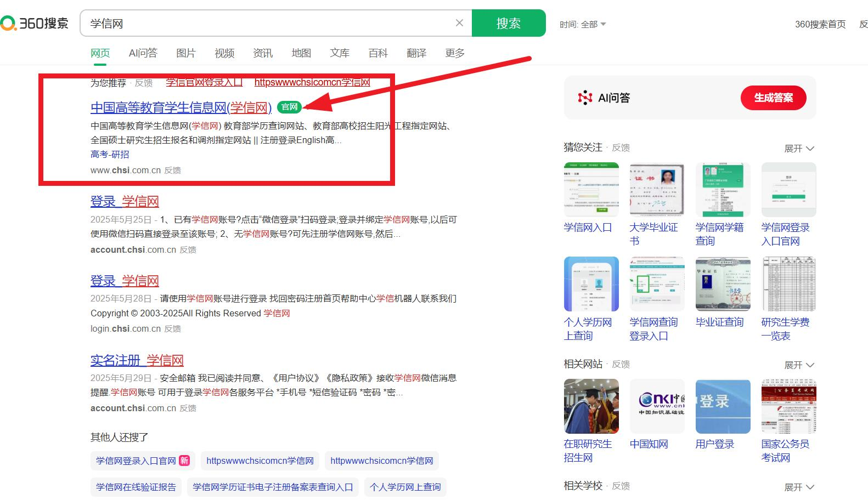Open the 资讯 tab
The image size is (868, 500).
(263, 53)
